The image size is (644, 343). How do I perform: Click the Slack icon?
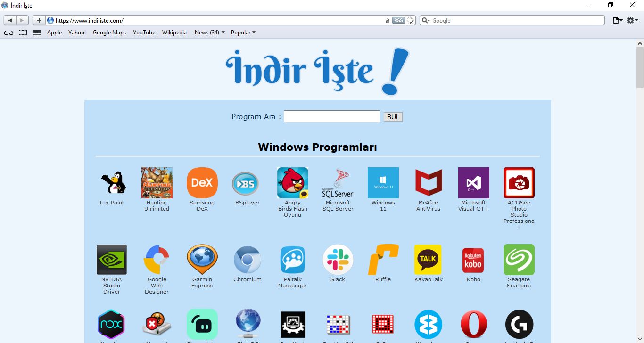click(338, 260)
